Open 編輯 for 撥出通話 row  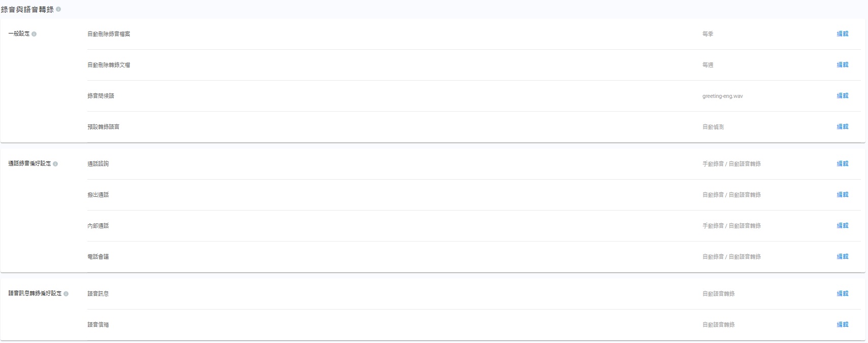[x=842, y=195]
